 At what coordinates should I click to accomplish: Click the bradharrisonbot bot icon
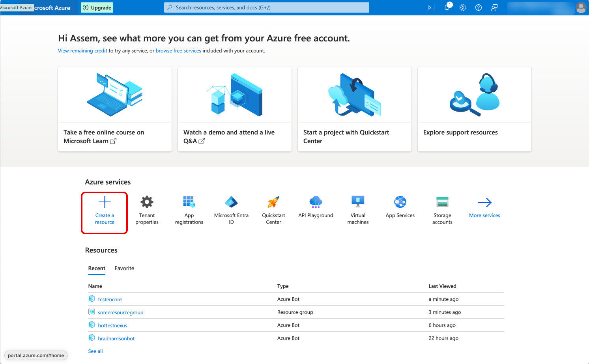coord(92,338)
